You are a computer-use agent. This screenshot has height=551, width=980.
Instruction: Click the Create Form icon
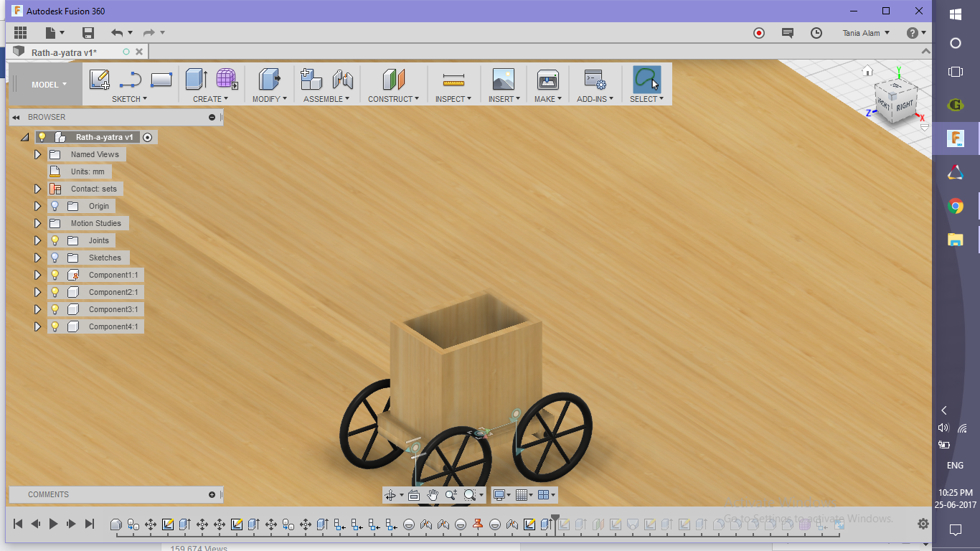click(x=227, y=79)
